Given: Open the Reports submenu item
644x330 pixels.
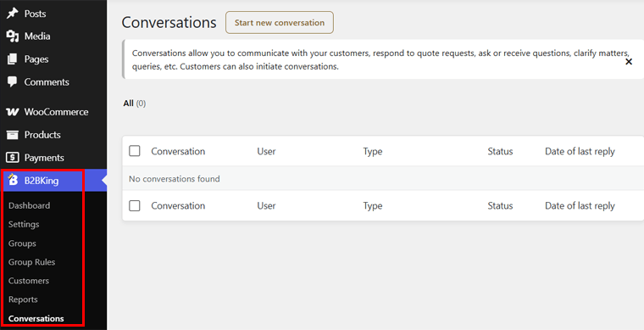Looking at the screenshot, I should point(23,299).
